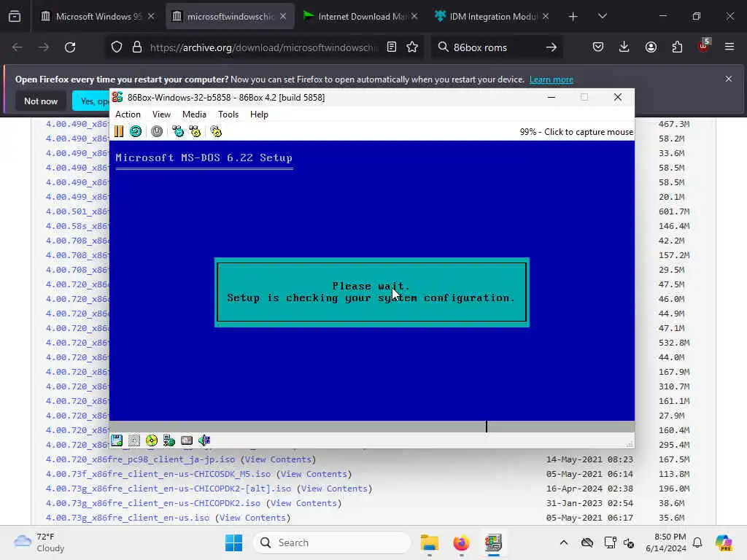Click the MS-DOS setup emulator screen
Screen dimensions: 747x560
[372, 281]
